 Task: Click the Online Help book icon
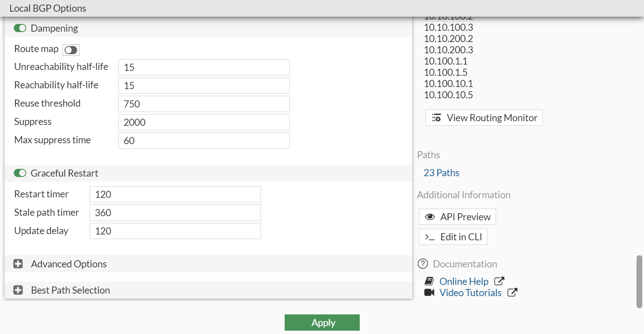coord(429,282)
